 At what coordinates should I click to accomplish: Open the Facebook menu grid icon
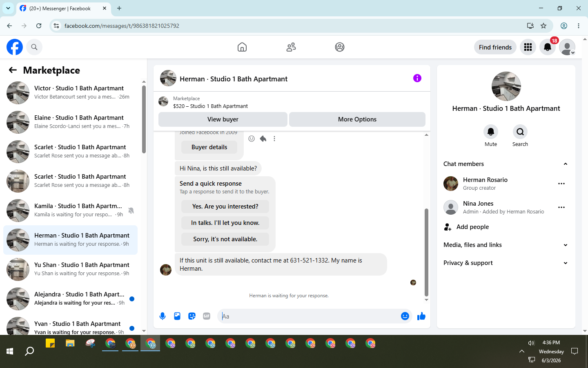[528, 47]
